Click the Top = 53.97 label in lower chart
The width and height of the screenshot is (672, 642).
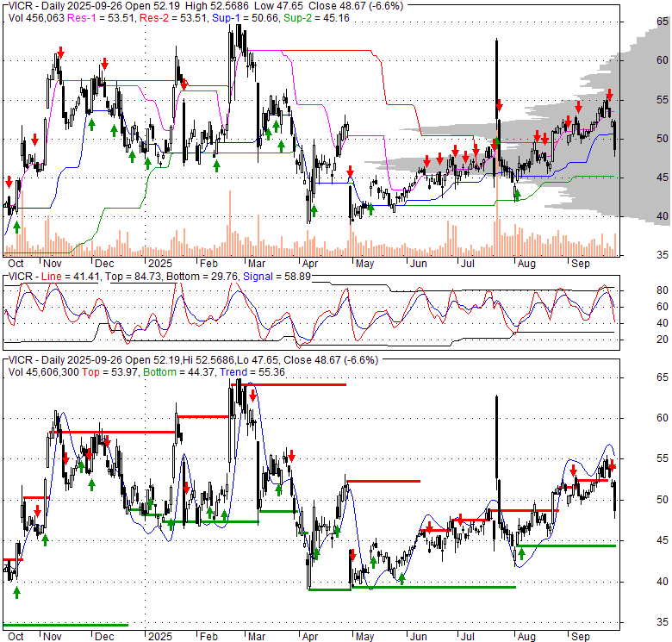109,372
